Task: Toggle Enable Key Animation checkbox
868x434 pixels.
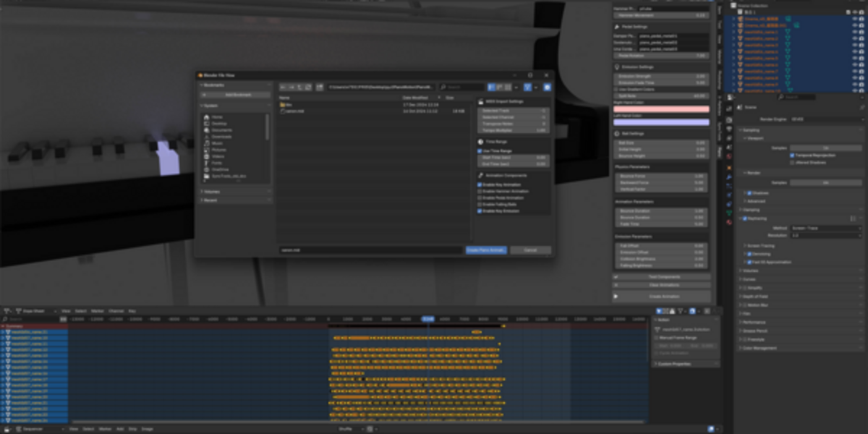Action: [x=480, y=184]
